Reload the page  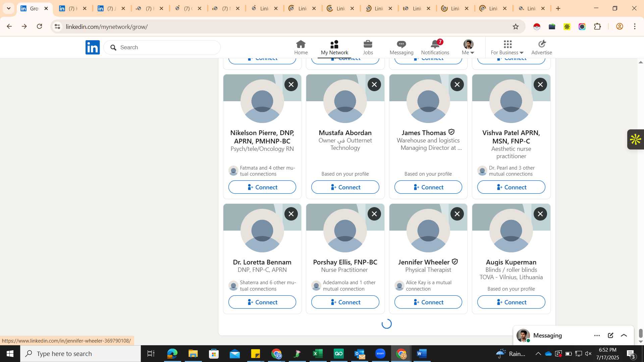(x=39, y=26)
